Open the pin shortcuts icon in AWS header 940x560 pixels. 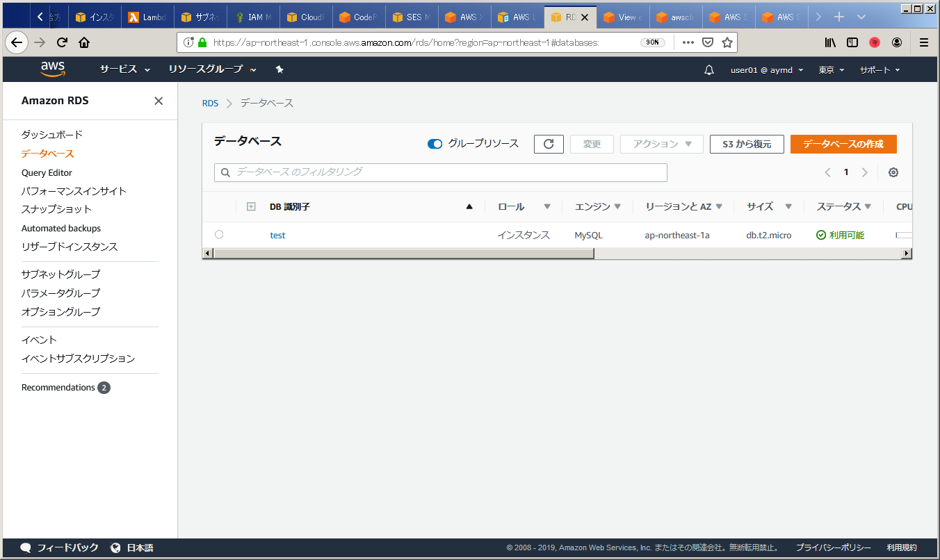pyautogui.click(x=279, y=69)
